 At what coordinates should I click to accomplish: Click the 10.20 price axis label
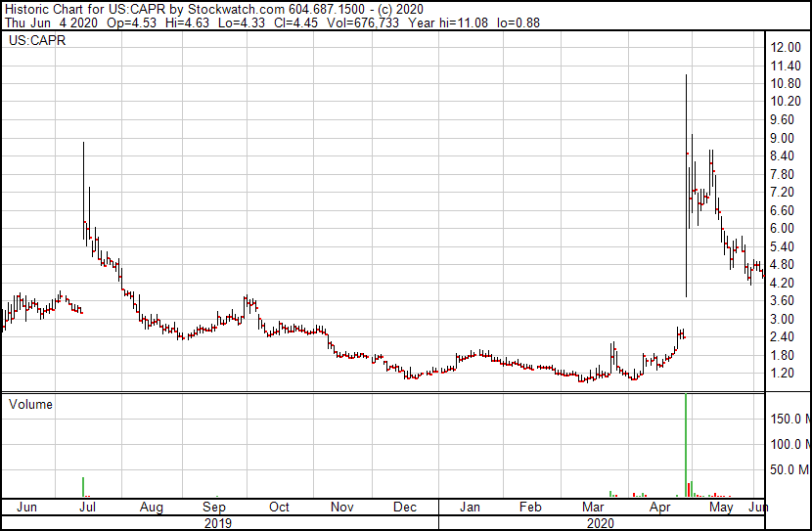point(786,102)
